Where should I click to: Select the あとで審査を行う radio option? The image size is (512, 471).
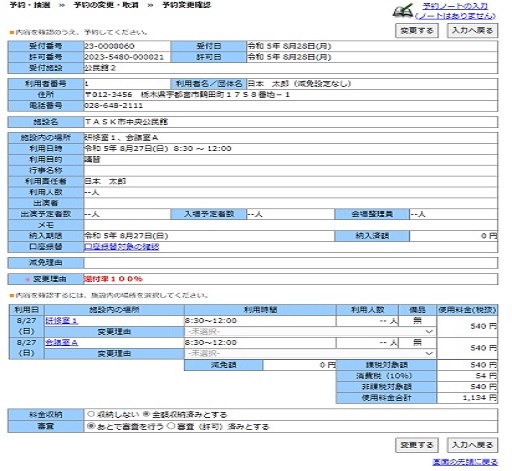click(x=91, y=426)
